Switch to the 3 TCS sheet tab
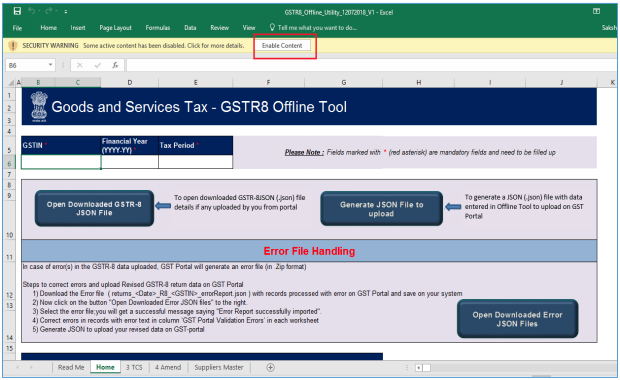The image size is (620, 380). click(134, 367)
